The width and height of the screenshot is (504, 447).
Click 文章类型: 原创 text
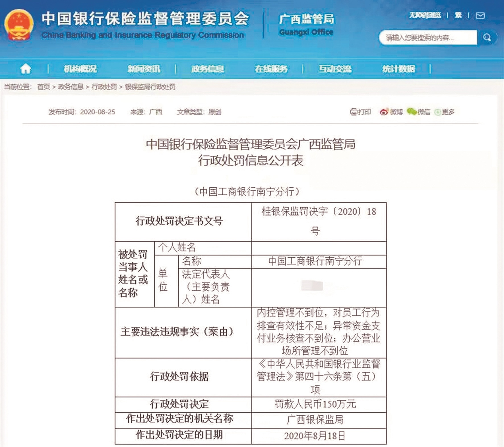tap(199, 112)
